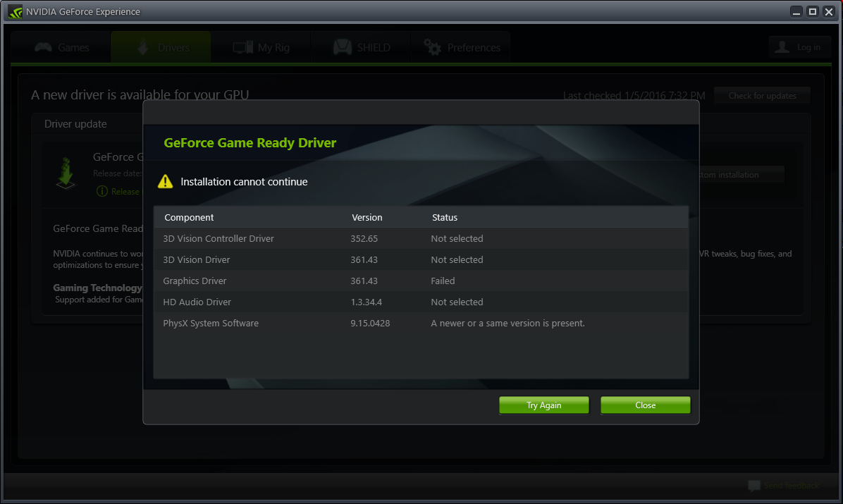Screen dimensions: 843x504
Task: Open the Games tab
Action: point(61,47)
